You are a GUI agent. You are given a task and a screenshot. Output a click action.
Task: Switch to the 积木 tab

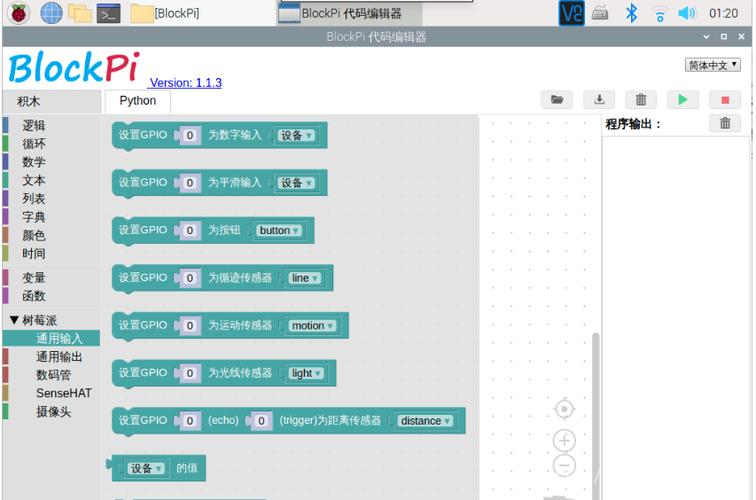(x=29, y=102)
